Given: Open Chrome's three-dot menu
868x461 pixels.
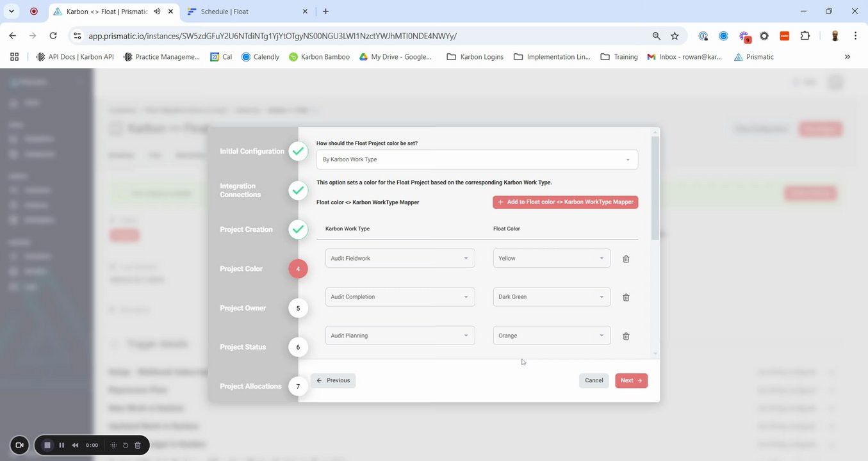Looking at the screenshot, I should (855, 36).
